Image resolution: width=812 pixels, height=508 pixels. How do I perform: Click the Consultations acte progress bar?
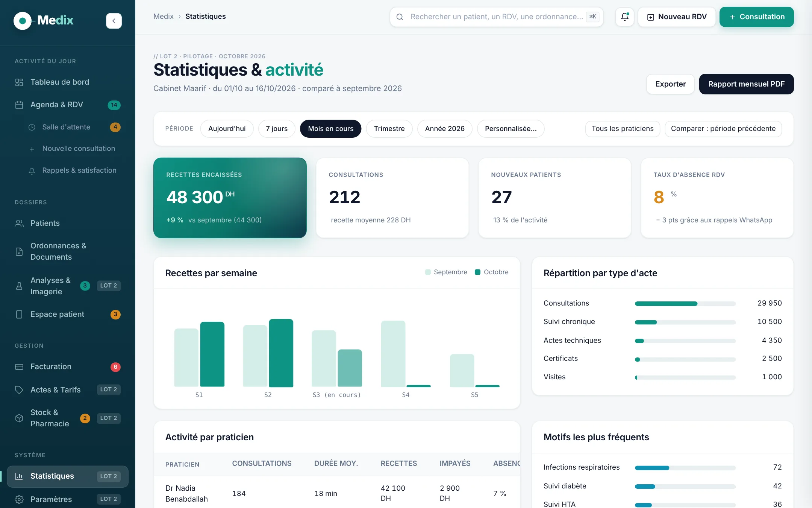pos(685,304)
